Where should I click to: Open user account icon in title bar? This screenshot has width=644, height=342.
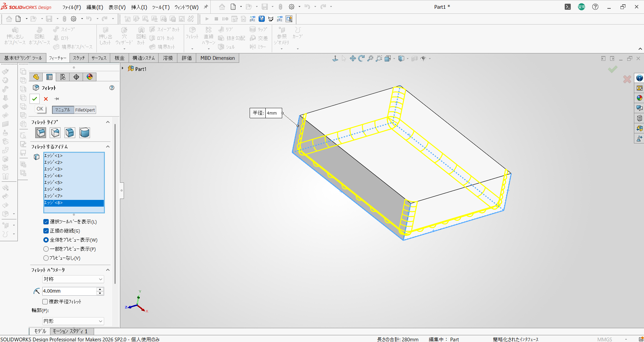(582, 7)
